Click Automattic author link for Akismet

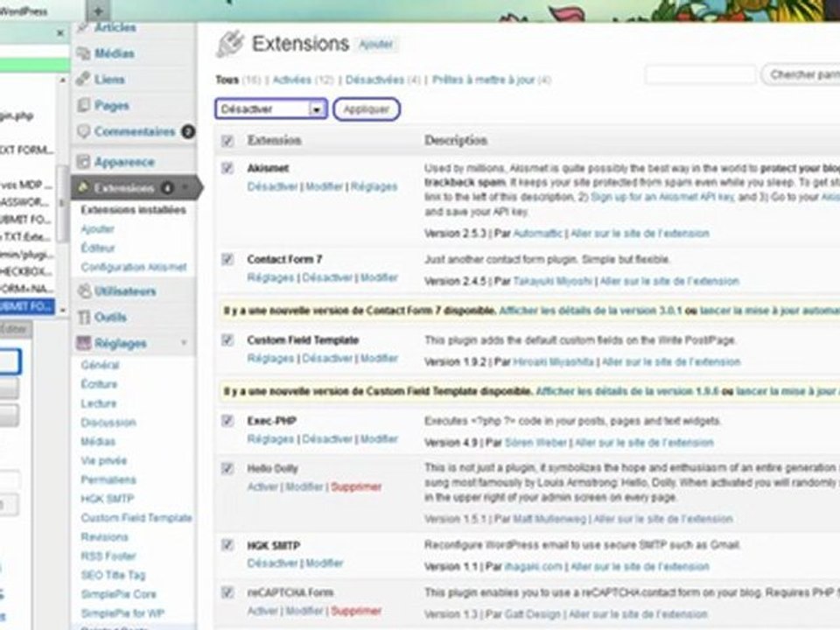(x=538, y=233)
